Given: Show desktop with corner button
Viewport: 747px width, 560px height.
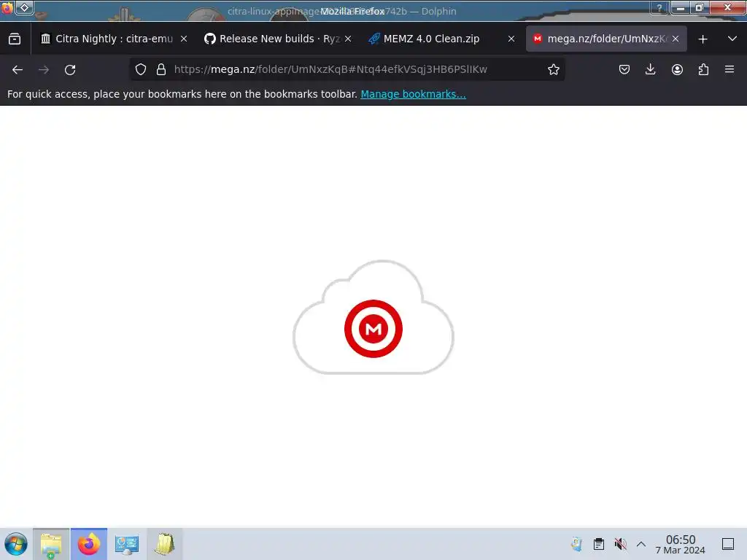Looking at the screenshot, I should click(x=728, y=544).
